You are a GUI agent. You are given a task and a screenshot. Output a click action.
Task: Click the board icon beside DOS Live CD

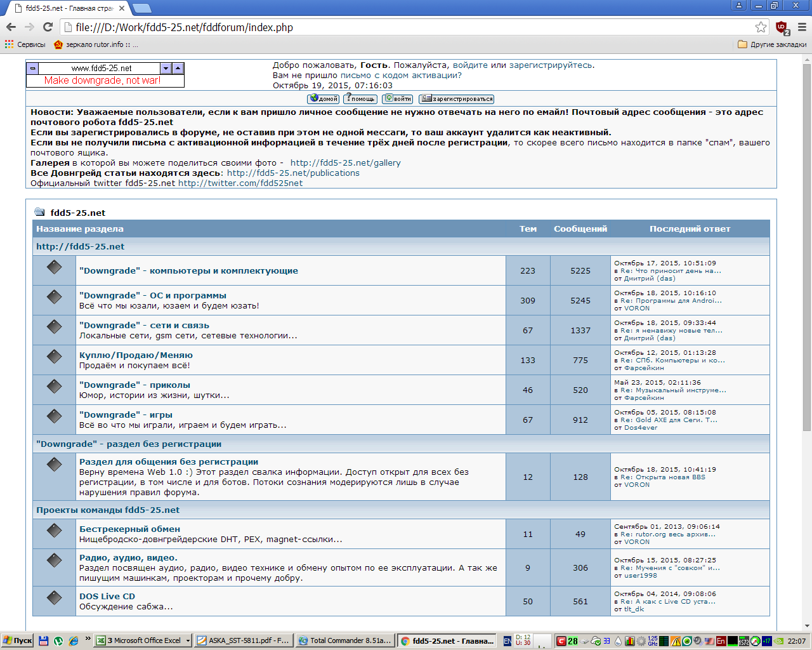[x=55, y=597]
